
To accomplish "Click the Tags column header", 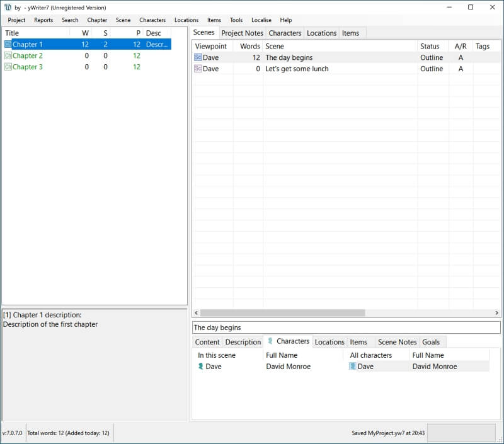I will (x=486, y=46).
